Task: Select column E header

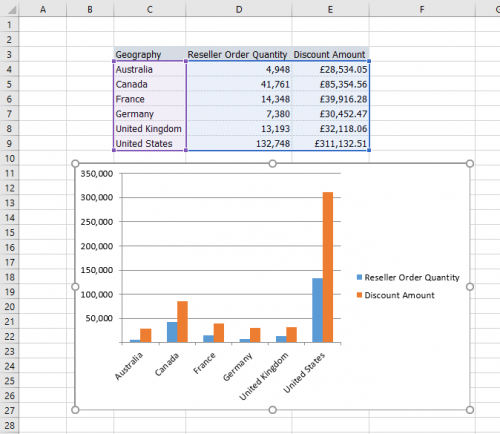Action: point(330,9)
